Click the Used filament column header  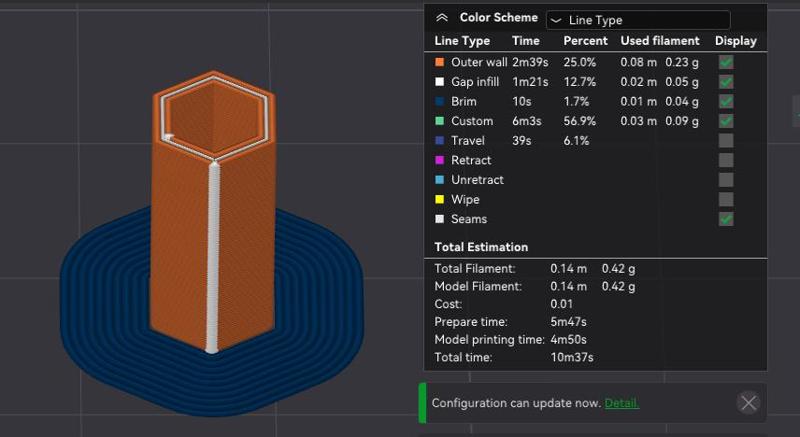[661, 41]
